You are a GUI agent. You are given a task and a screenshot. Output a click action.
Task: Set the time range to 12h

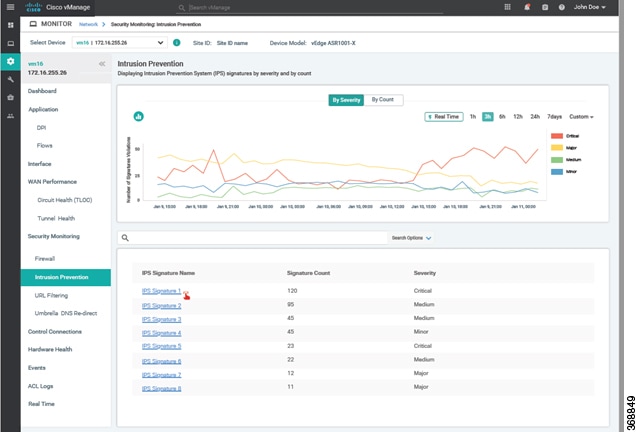click(x=518, y=116)
